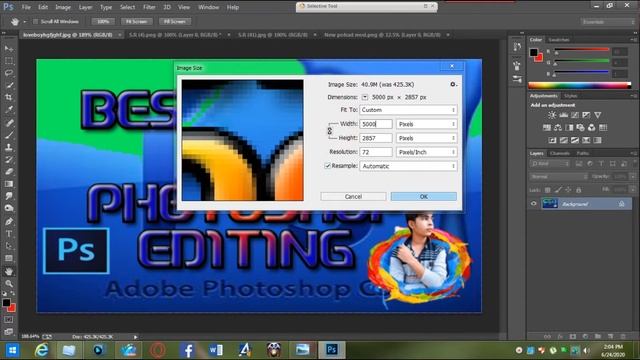The image size is (640, 360).
Task: Toggle lock image pixels brush icon
Action: tap(558, 190)
